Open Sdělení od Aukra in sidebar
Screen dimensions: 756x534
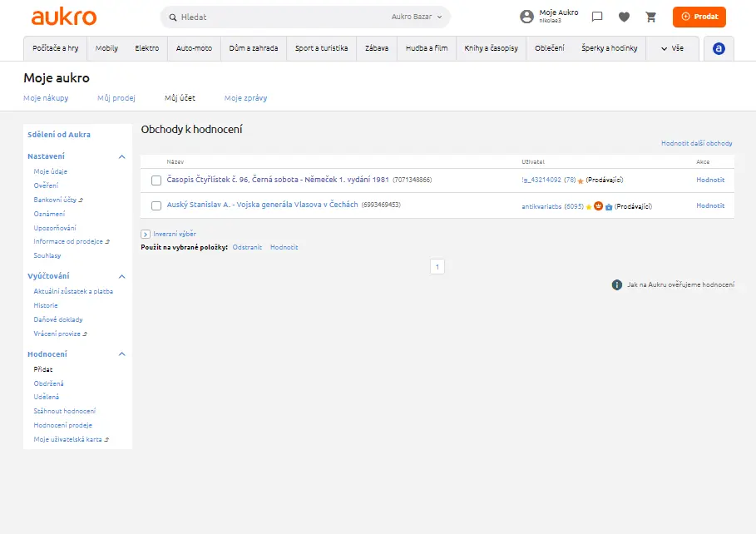point(59,135)
